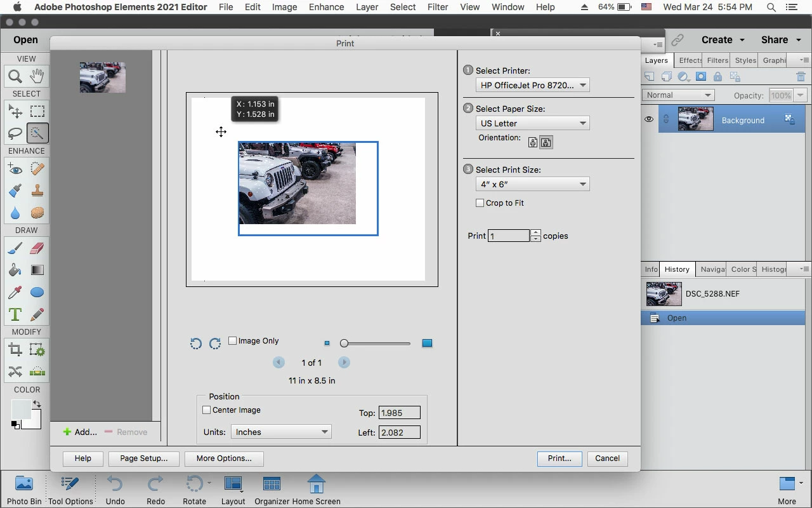Check the Center Image option

[x=206, y=410]
